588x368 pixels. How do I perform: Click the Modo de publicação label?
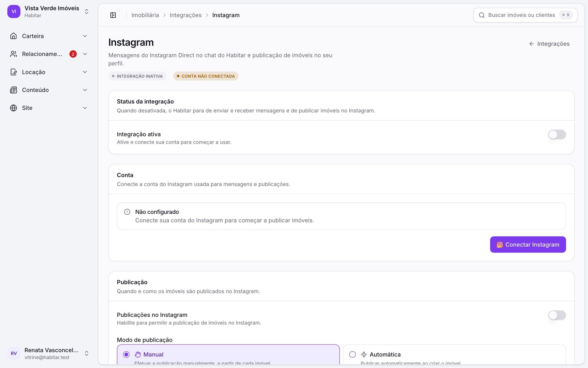[144, 340]
